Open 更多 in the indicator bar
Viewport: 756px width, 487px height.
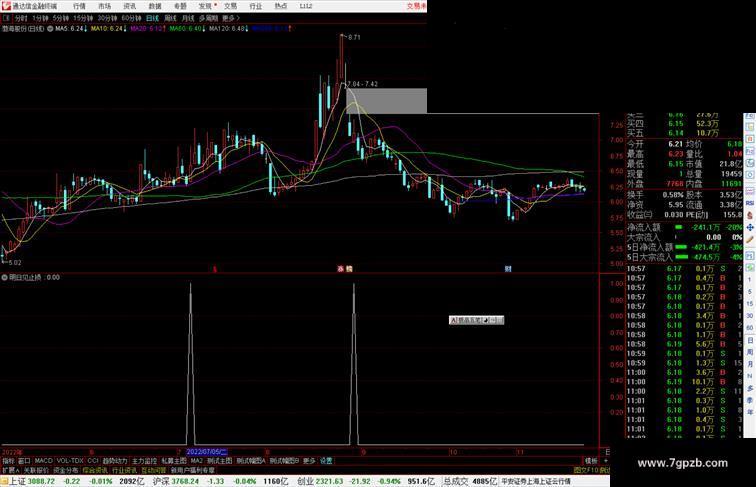click(x=309, y=461)
